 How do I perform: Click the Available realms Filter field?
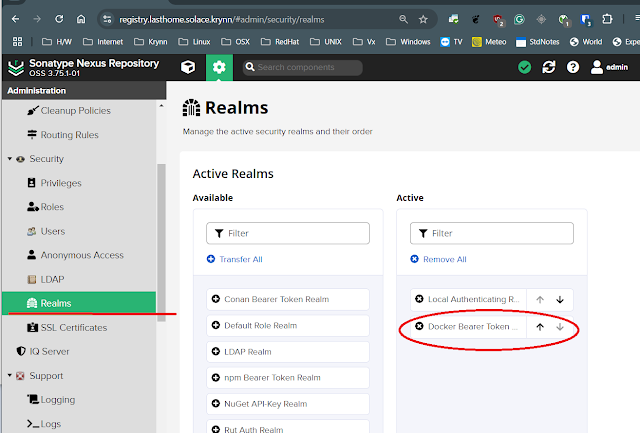[288, 233]
